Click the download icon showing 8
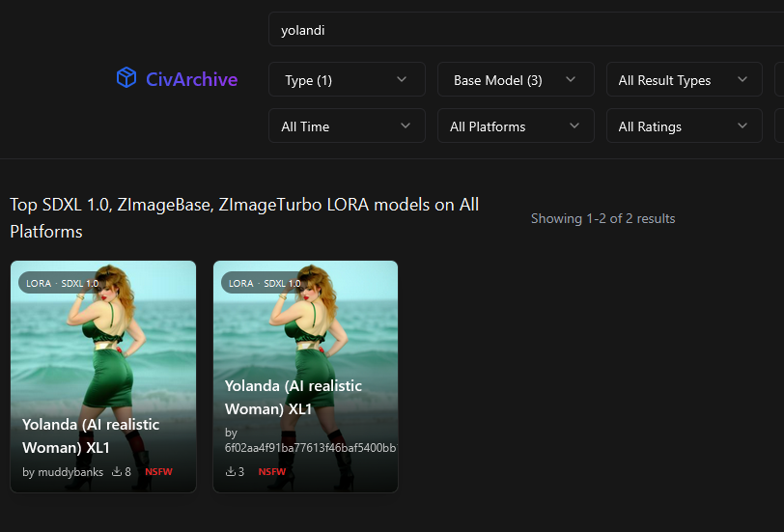The height and width of the screenshot is (532, 784). point(117,471)
